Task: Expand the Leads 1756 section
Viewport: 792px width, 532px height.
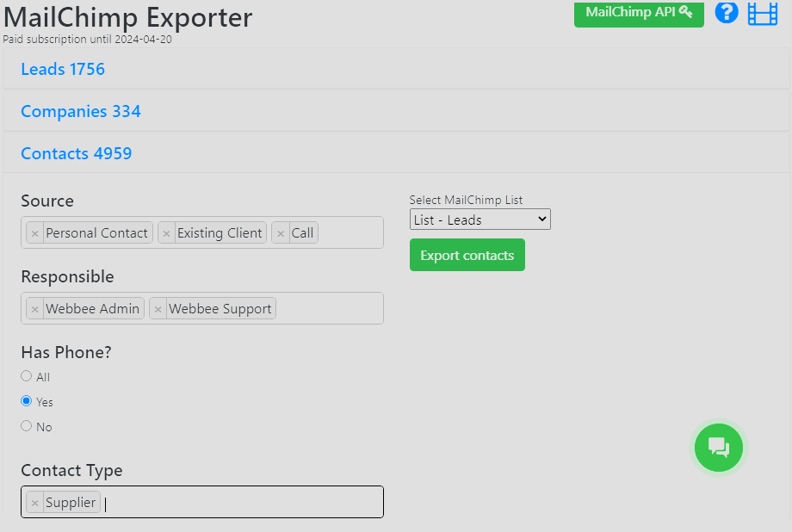Action: [63, 69]
